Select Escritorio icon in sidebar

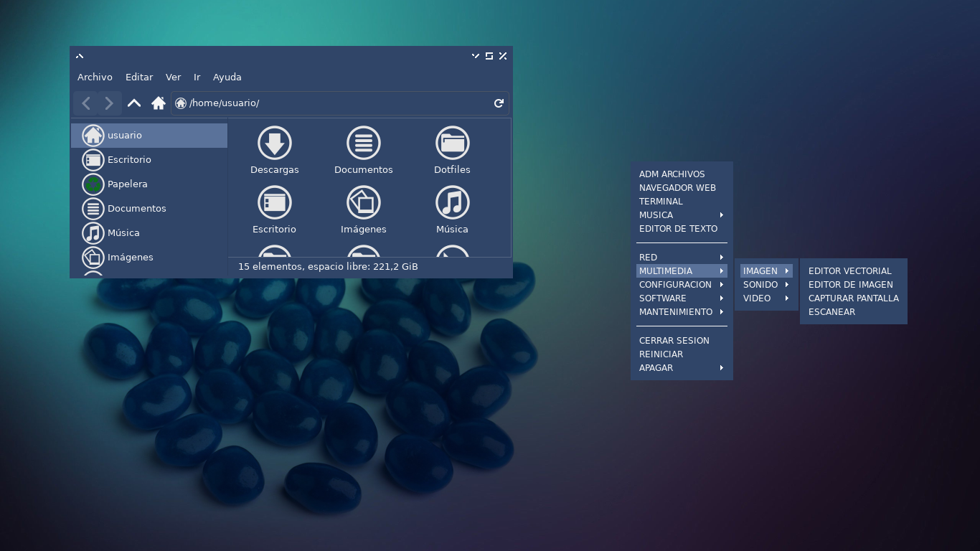(x=93, y=159)
